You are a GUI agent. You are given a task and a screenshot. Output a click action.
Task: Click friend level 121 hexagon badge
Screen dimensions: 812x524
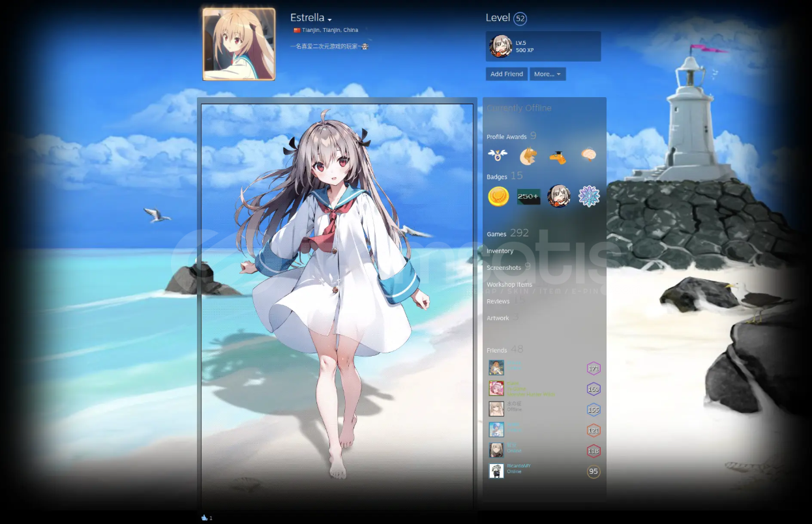(x=594, y=431)
